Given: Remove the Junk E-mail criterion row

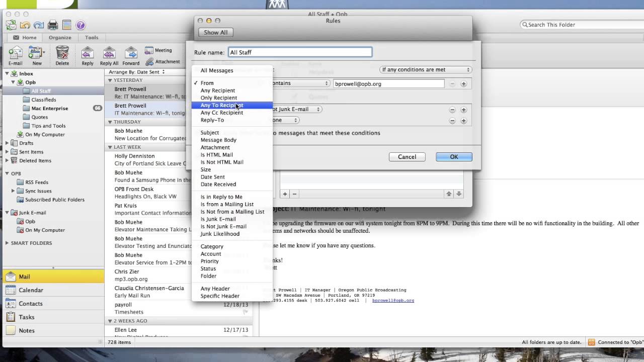Looking at the screenshot, I should click(452, 110).
